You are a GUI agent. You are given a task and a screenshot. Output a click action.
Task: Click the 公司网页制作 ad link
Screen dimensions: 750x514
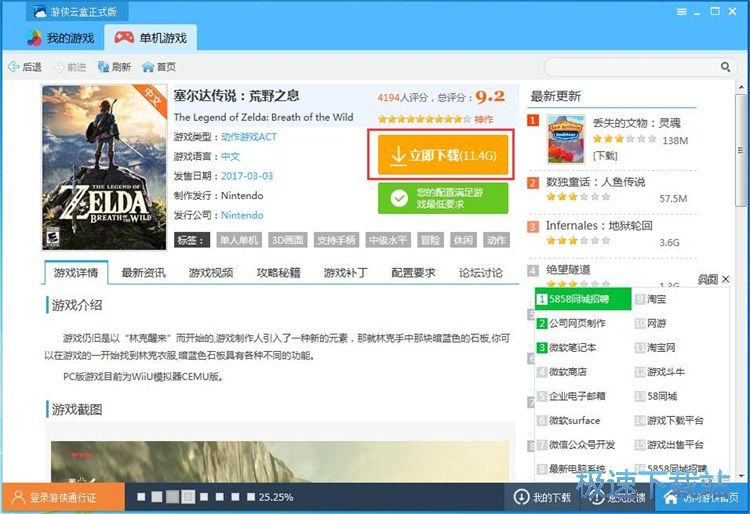(x=577, y=323)
